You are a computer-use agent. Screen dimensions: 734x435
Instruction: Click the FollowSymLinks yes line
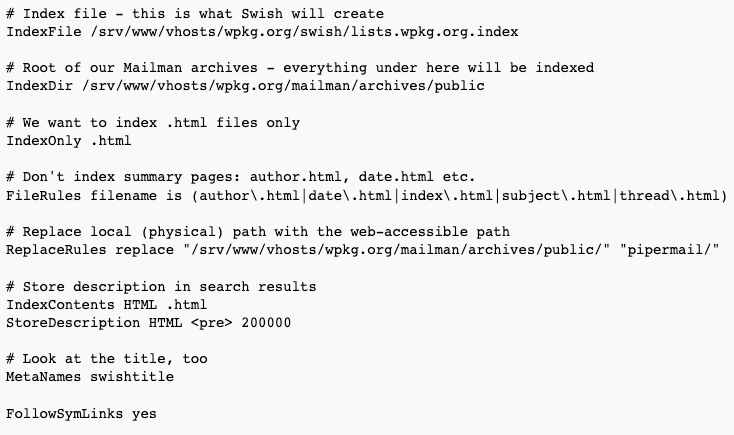pos(81,414)
